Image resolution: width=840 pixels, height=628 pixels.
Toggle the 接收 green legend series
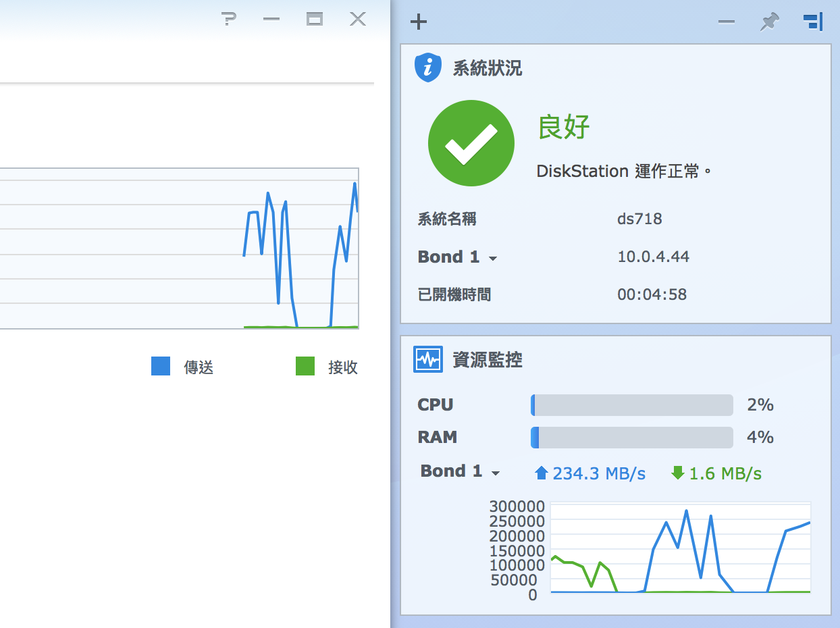[305, 367]
